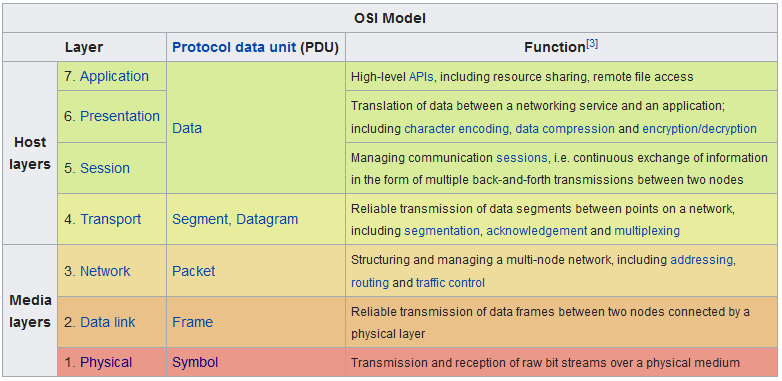The height and width of the screenshot is (381, 782).
Task: Open the Protocol data unit header link
Action: click(x=234, y=47)
